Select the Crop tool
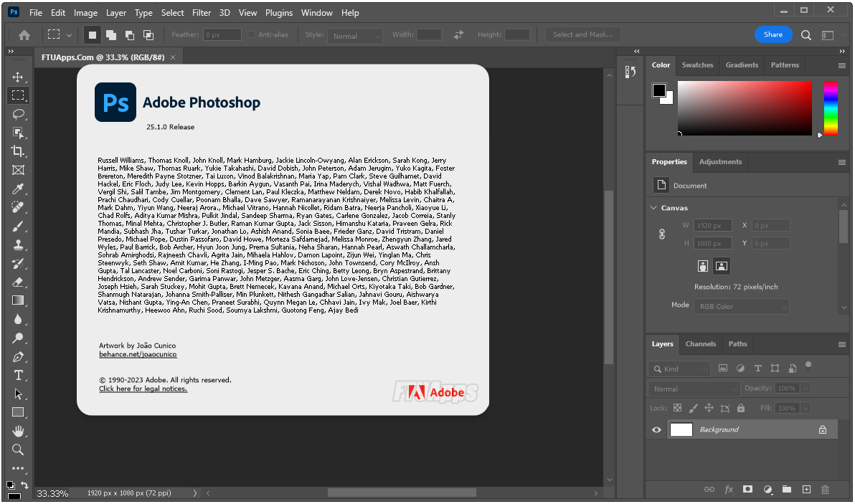Screen dimensions: 855x504 click(x=18, y=151)
